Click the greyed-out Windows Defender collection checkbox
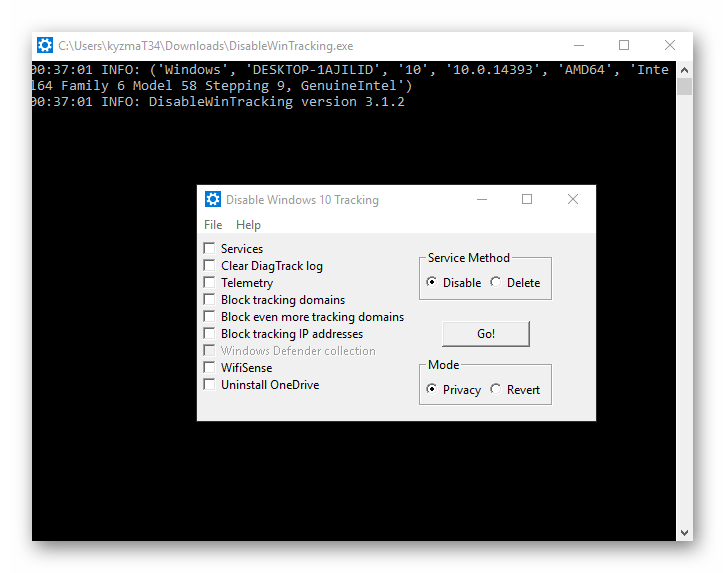The width and height of the screenshot is (725, 573). point(209,350)
